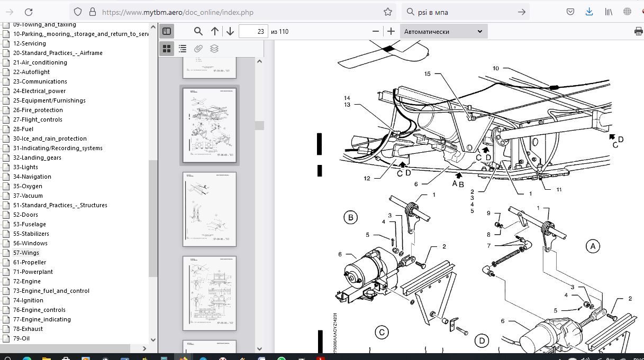Open the find-in-document magnifier

pyautogui.click(x=198, y=31)
